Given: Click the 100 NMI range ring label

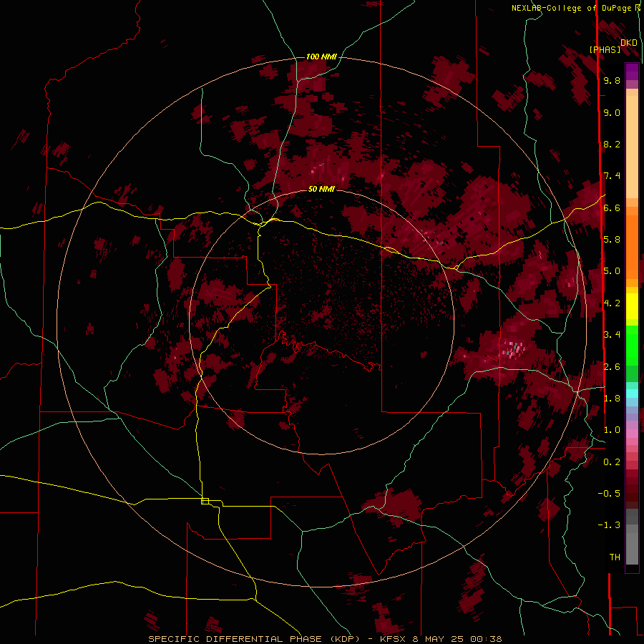Looking at the screenshot, I should pyautogui.click(x=321, y=57).
